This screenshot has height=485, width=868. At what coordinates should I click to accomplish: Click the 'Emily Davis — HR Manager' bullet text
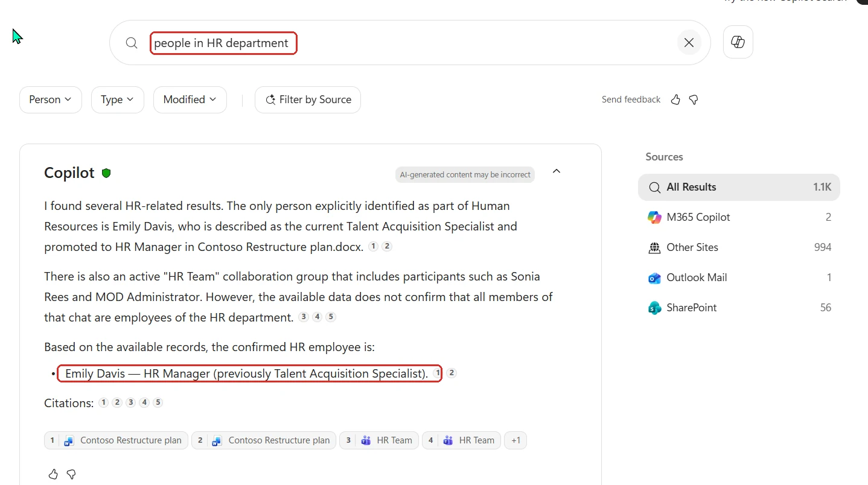tap(246, 373)
